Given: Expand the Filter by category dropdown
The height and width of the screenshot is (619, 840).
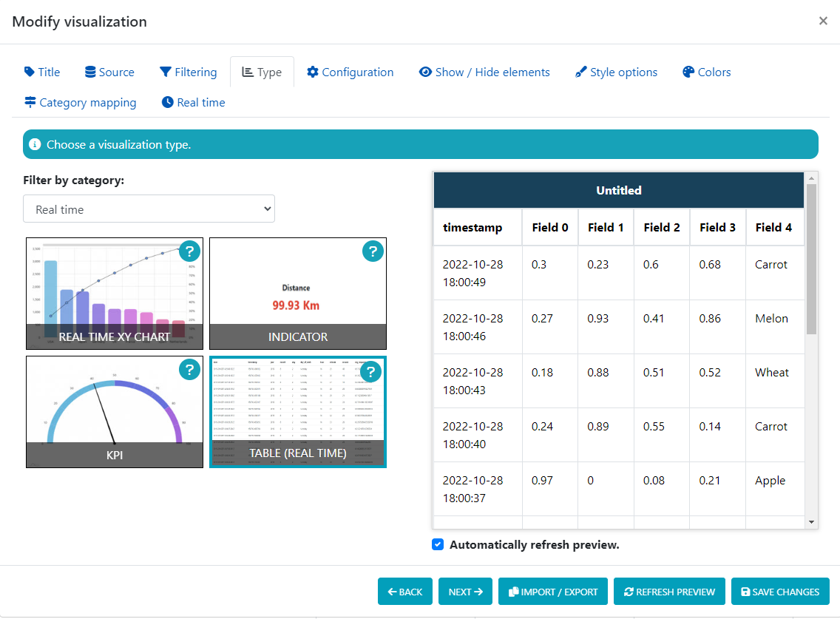Looking at the screenshot, I should tap(149, 209).
